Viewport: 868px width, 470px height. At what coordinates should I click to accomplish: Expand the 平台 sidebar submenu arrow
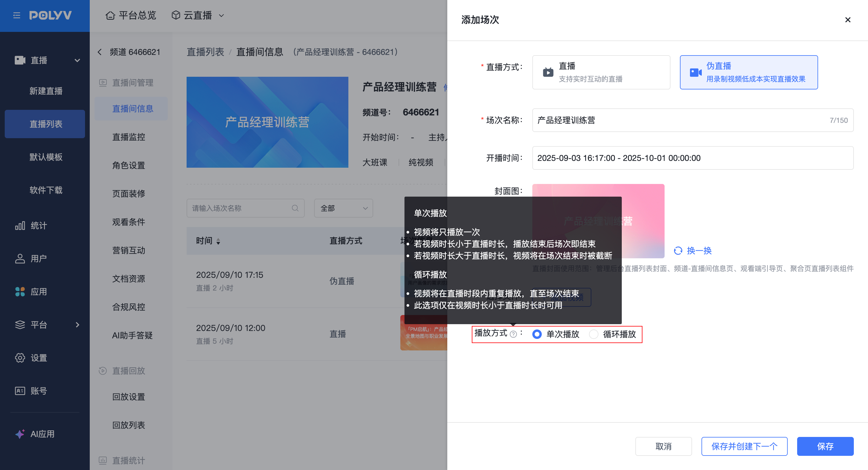(77, 325)
